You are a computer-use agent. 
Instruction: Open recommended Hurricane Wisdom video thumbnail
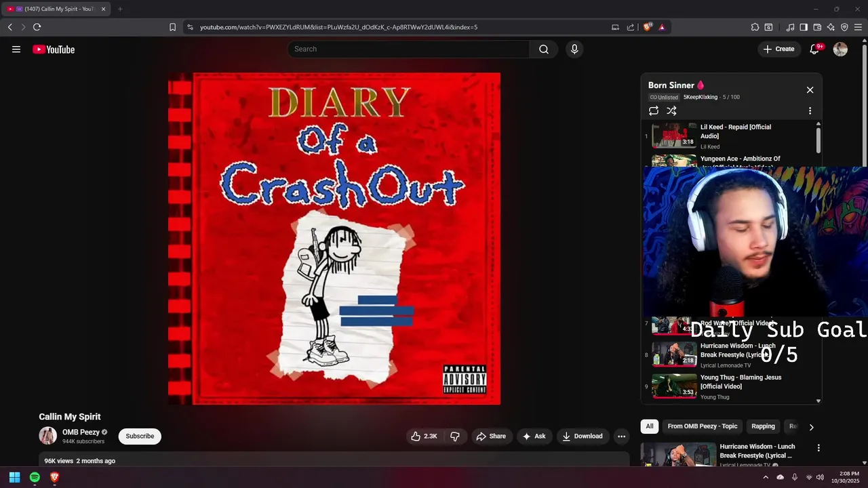(678, 454)
